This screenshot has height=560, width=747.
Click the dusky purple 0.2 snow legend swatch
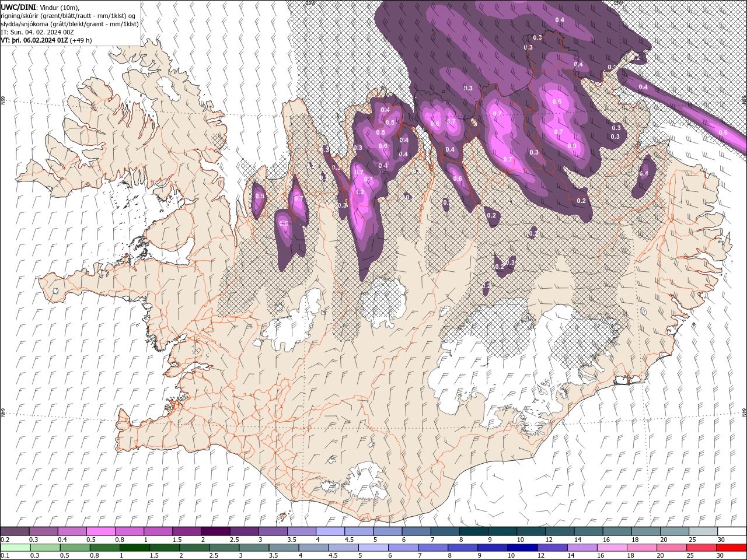(15, 531)
